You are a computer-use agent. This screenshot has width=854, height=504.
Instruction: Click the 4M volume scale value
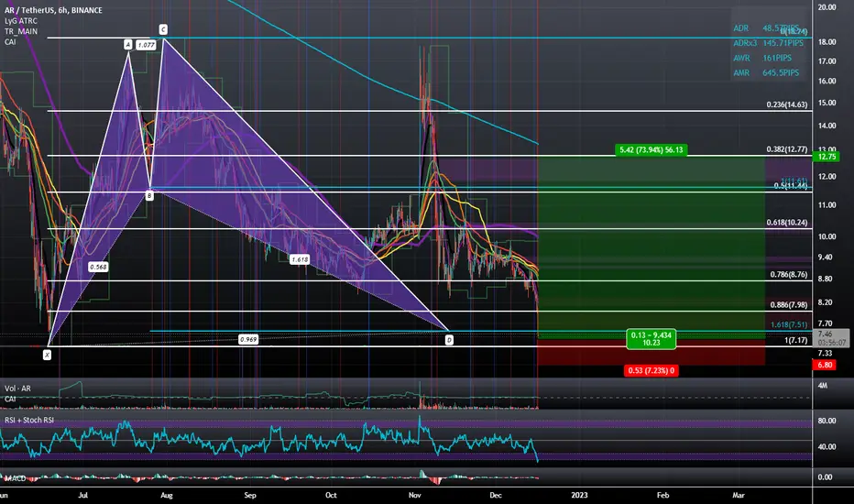pos(823,385)
